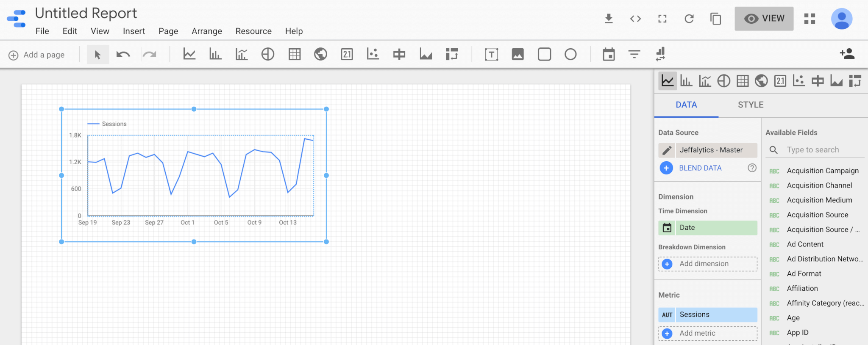This screenshot has width=868, height=345.
Task: Share the report with the add-person icon
Action: (847, 54)
